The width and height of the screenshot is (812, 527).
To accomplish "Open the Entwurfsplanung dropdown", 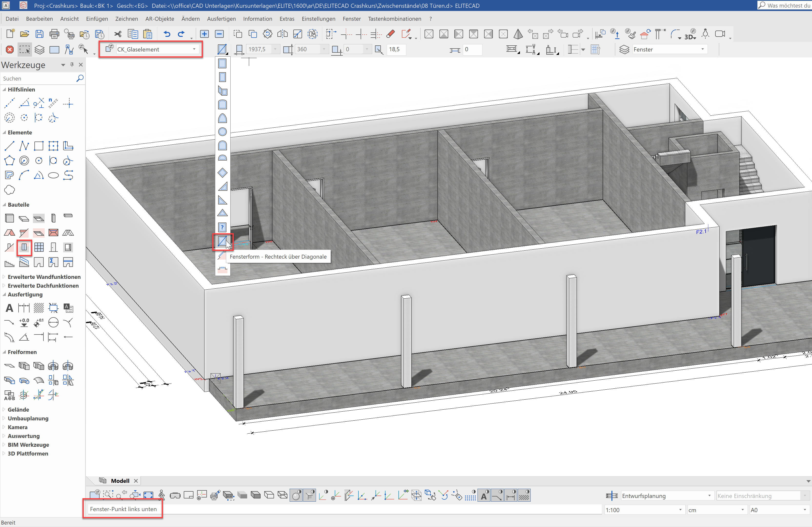I will [x=709, y=496].
